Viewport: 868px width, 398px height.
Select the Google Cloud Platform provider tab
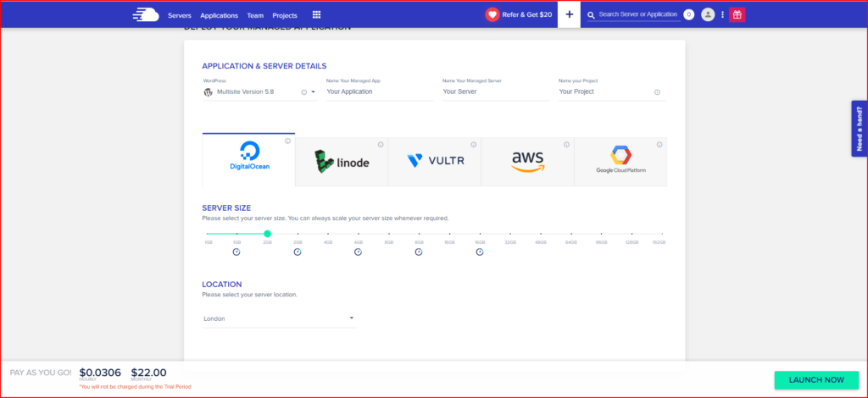[x=620, y=162]
